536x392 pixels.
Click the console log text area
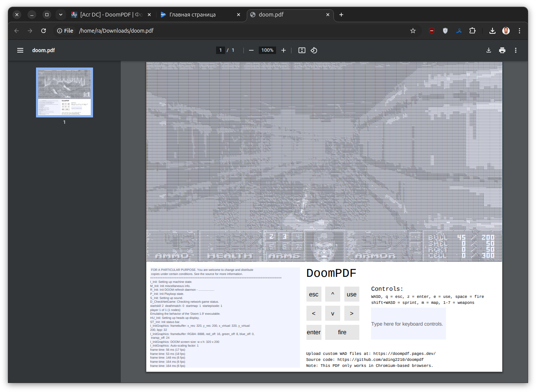(225, 317)
